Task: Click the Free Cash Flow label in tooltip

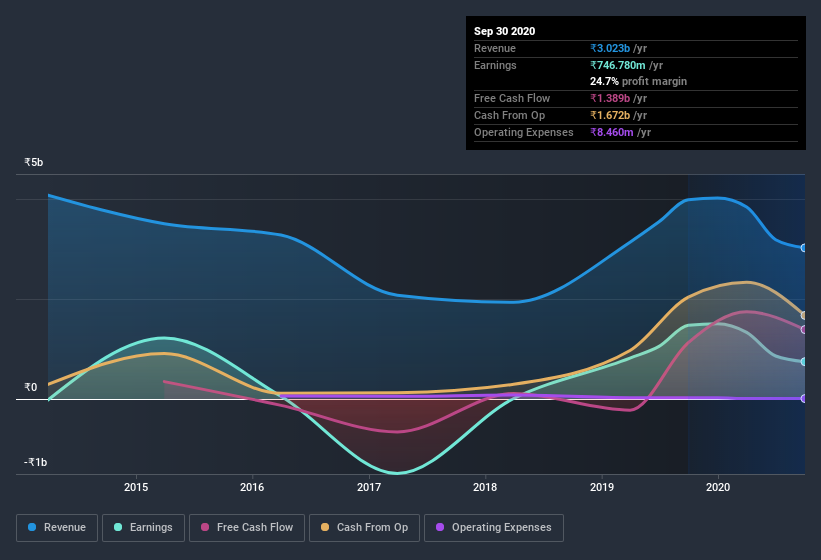Action: coord(512,98)
